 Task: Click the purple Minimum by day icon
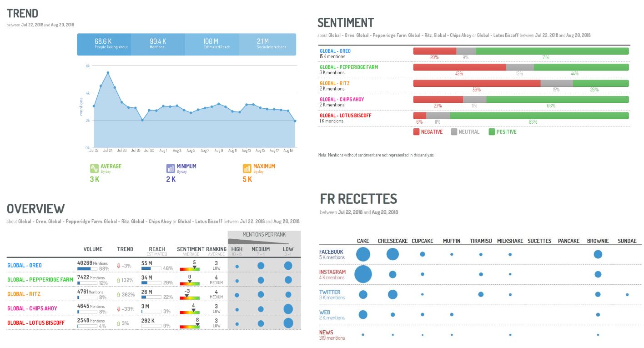[171, 168]
